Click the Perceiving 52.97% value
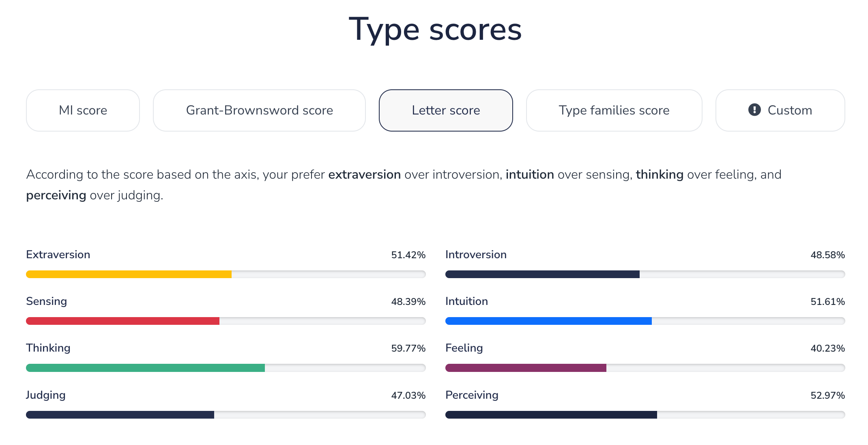This screenshot has width=868, height=445. [827, 395]
